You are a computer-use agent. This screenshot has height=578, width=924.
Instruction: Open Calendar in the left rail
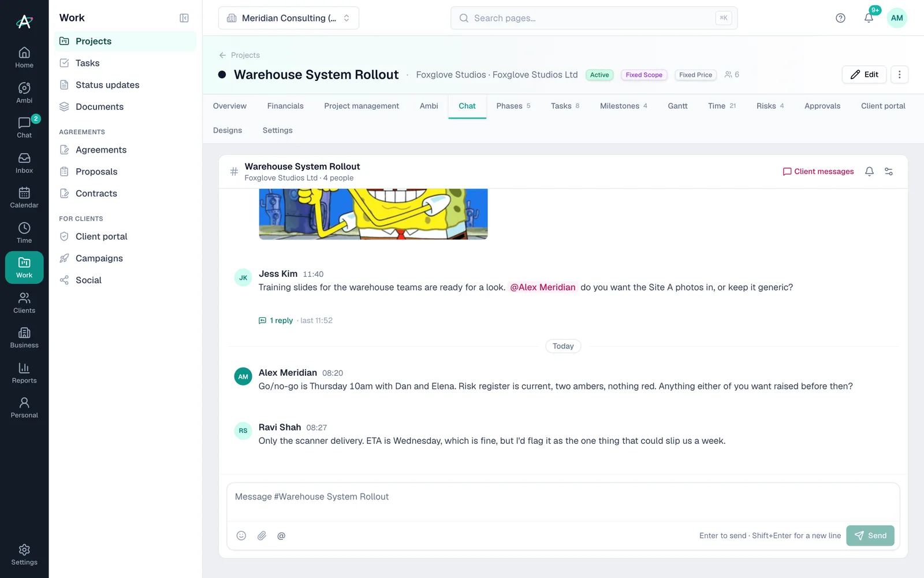pos(24,197)
